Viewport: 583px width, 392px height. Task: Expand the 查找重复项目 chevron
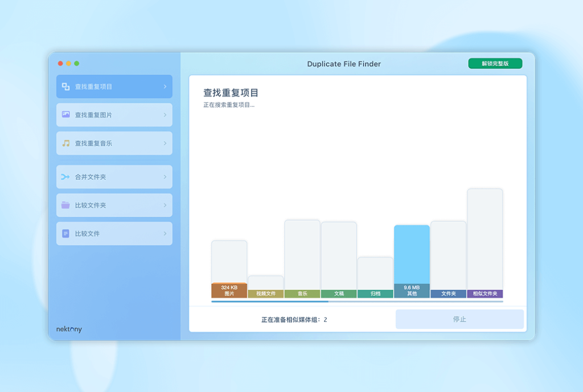[x=165, y=86]
